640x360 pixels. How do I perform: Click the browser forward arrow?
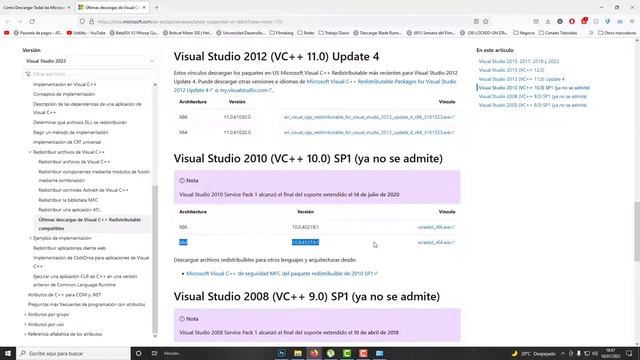(x=20, y=21)
